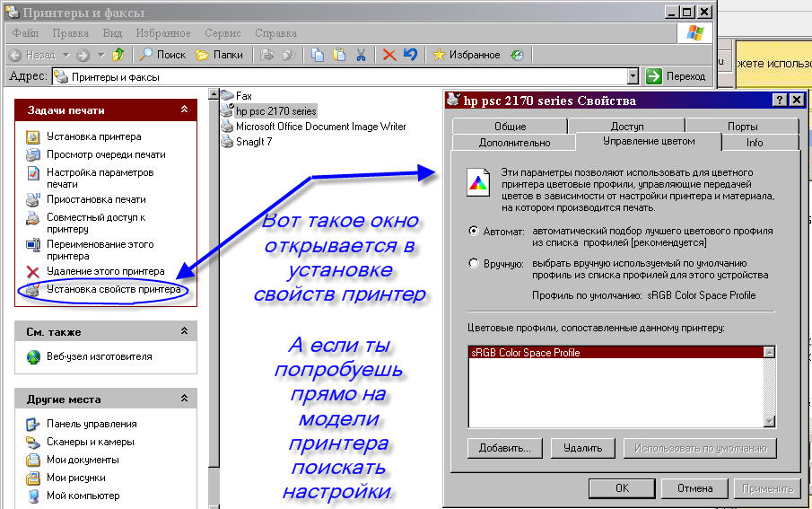The width and height of the screenshot is (812, 509).
Task: Open Поиск search in toolbar
Action: coord(162,55)
